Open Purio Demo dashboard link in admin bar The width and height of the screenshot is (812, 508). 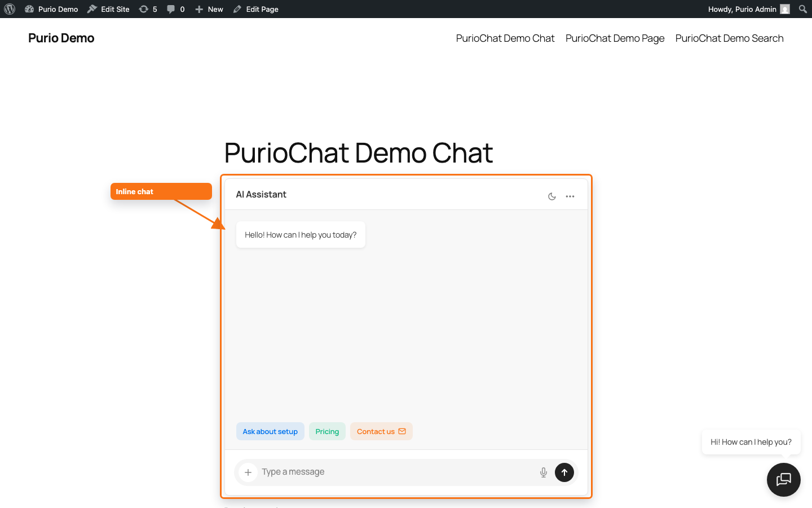click(x=51, y=9)
